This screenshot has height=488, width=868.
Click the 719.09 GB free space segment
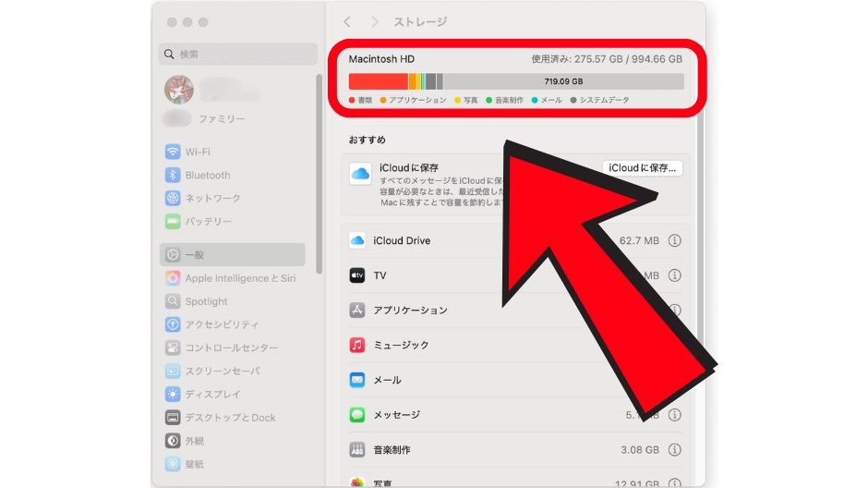[563, 81]
